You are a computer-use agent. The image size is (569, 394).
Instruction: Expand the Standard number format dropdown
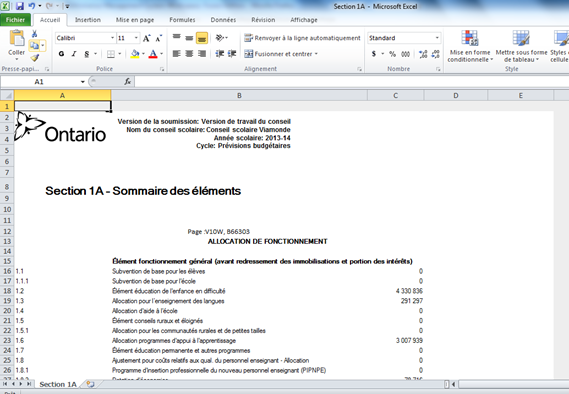pos(437,38)
